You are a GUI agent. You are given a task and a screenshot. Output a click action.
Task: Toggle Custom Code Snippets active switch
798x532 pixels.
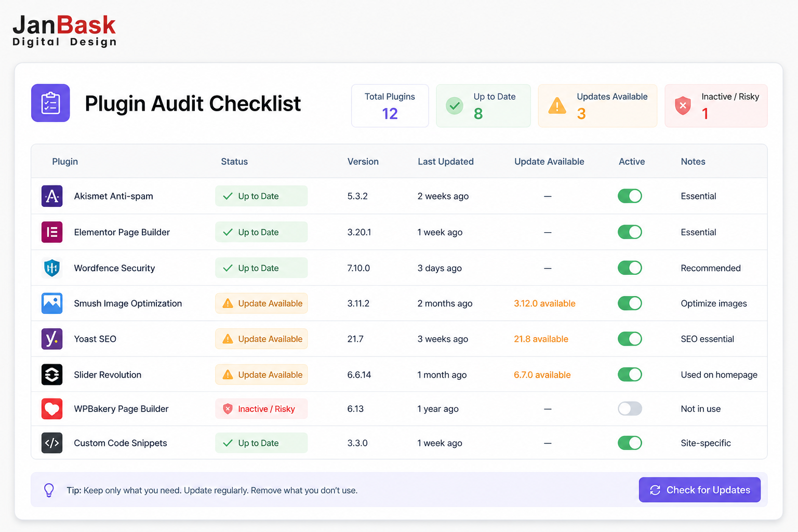point(630,443)
